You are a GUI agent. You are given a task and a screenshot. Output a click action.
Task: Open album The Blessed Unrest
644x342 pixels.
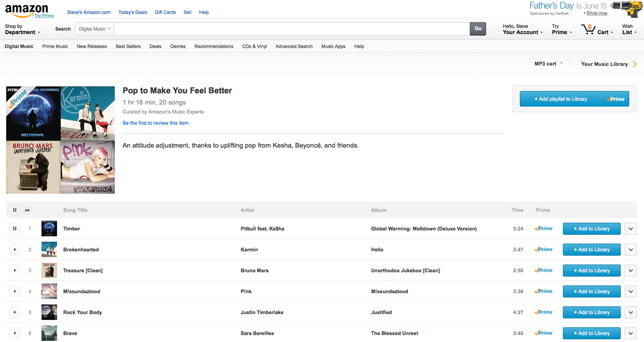click(394, 333)
